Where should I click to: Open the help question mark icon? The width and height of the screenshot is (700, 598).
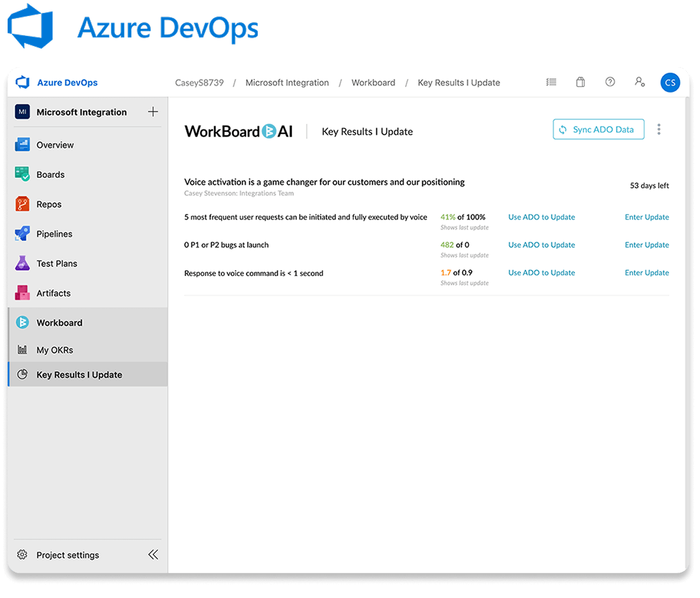click(610, 82)
